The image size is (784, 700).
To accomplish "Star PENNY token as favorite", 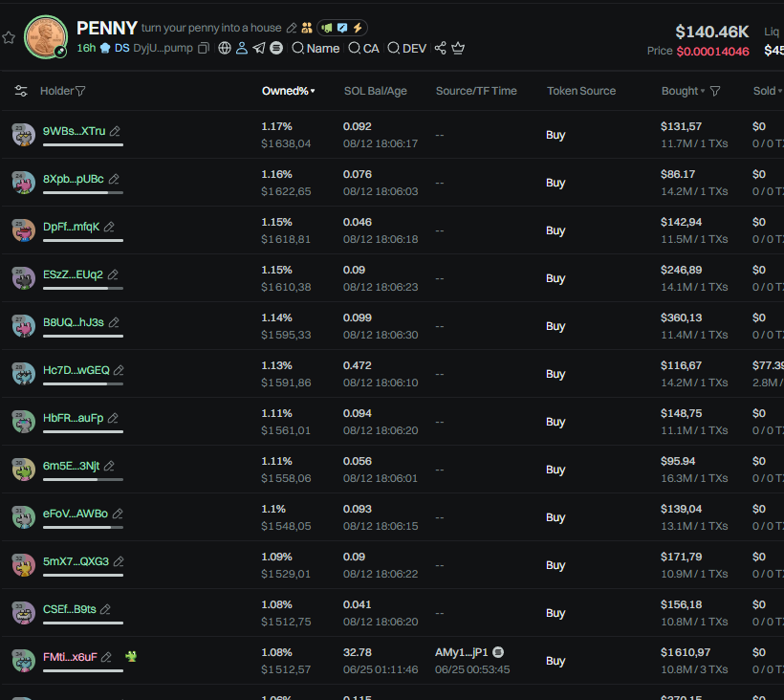I will coord(9,37).
